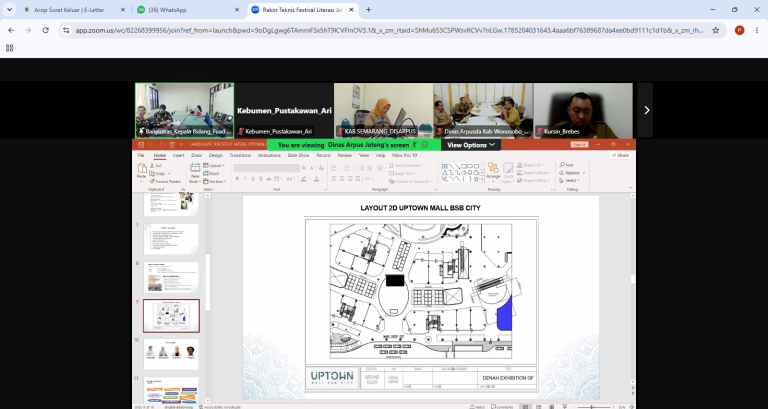Open the View Options dropdown in Zoom
The image size is (768, 409).
pos(471,145)
